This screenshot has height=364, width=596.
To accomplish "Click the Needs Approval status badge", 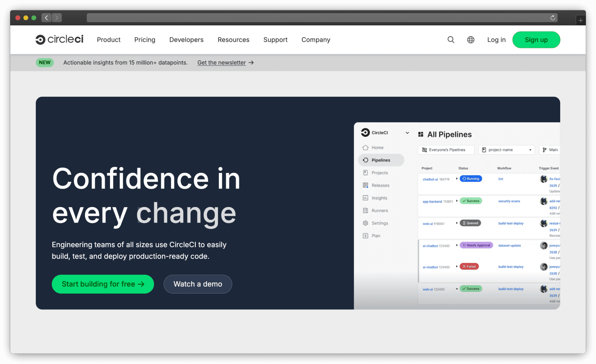I will coord(476,245).
